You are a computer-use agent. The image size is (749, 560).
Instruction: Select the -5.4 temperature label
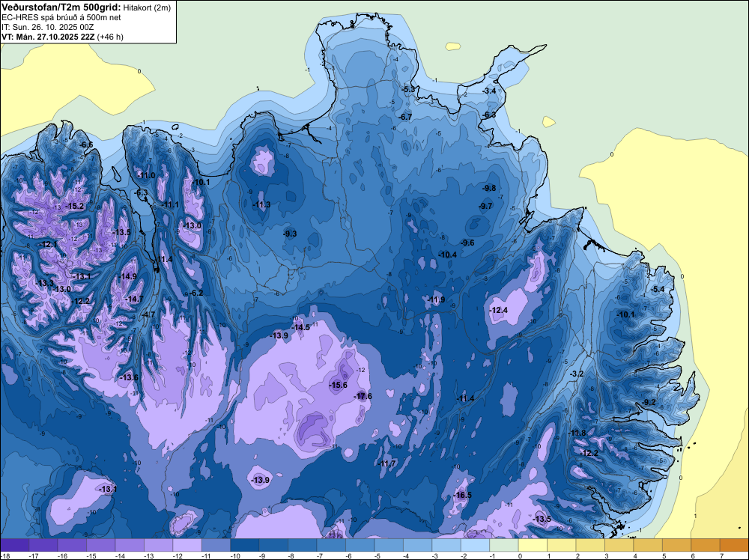(x=658, y=289)
